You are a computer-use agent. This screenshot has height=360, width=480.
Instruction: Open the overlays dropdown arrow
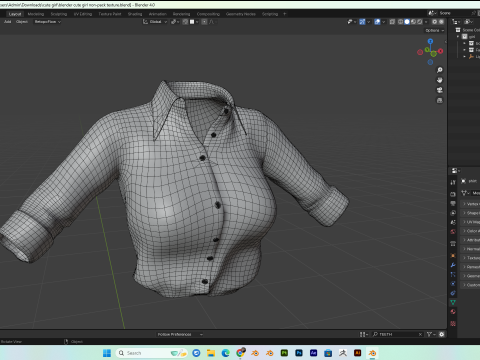[383, 22]
